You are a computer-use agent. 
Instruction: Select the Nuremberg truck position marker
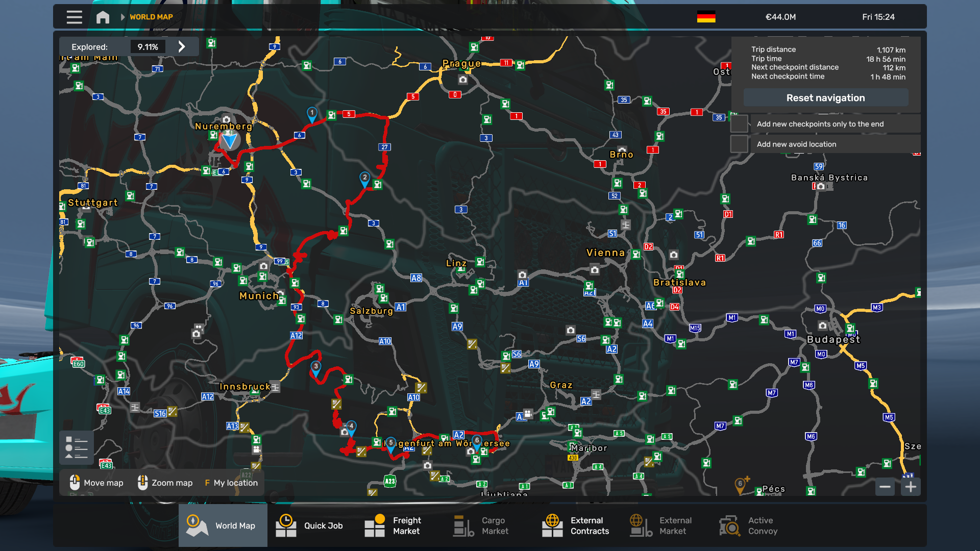(230, 140)
